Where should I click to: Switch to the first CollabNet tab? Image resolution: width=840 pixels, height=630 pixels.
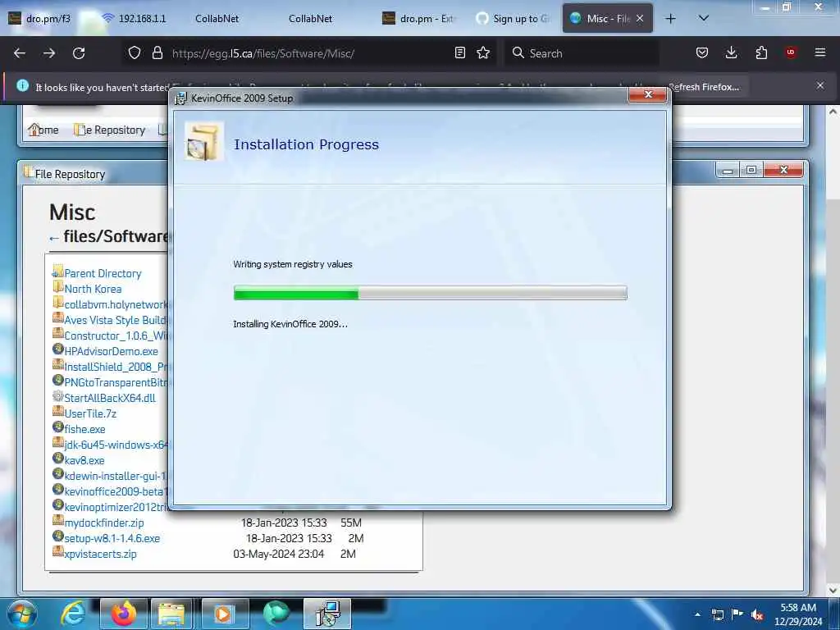217,18
